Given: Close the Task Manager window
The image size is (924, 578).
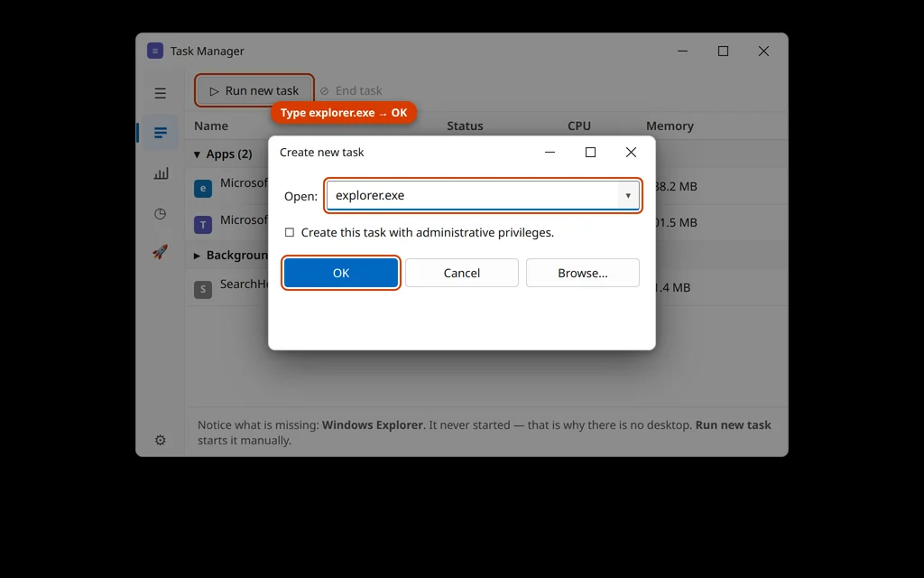Looking at the screenshot, I should pos(763,51).
